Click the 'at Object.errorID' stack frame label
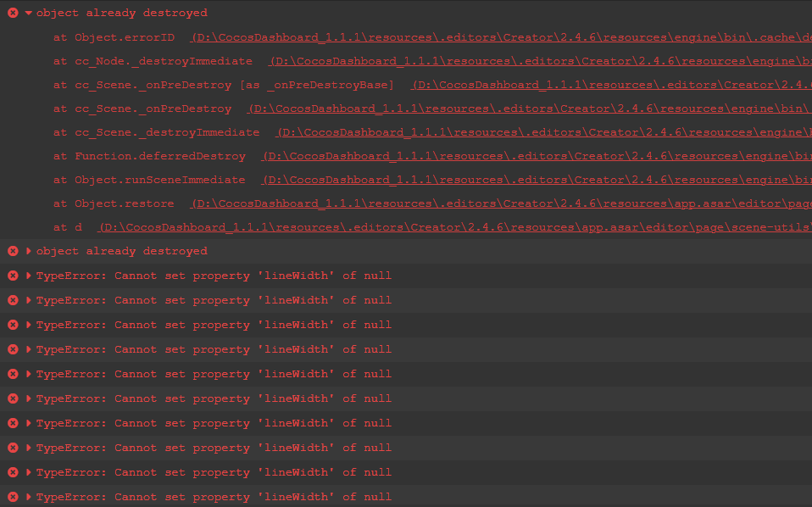Viewport: 812px width, 507px height. click(x=114, y=37)
